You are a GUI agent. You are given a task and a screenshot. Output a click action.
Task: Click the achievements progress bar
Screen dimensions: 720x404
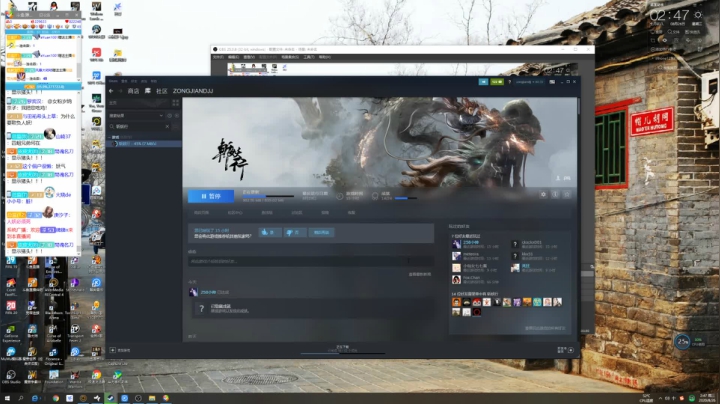[x=406, y=198]
